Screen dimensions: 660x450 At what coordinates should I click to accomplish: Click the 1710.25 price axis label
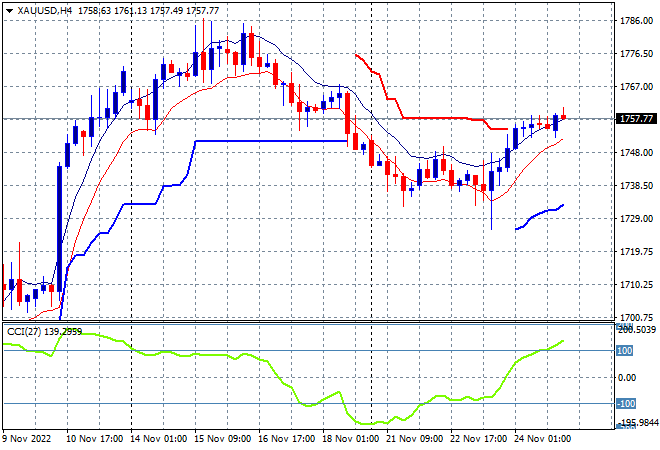coord(636,285)
